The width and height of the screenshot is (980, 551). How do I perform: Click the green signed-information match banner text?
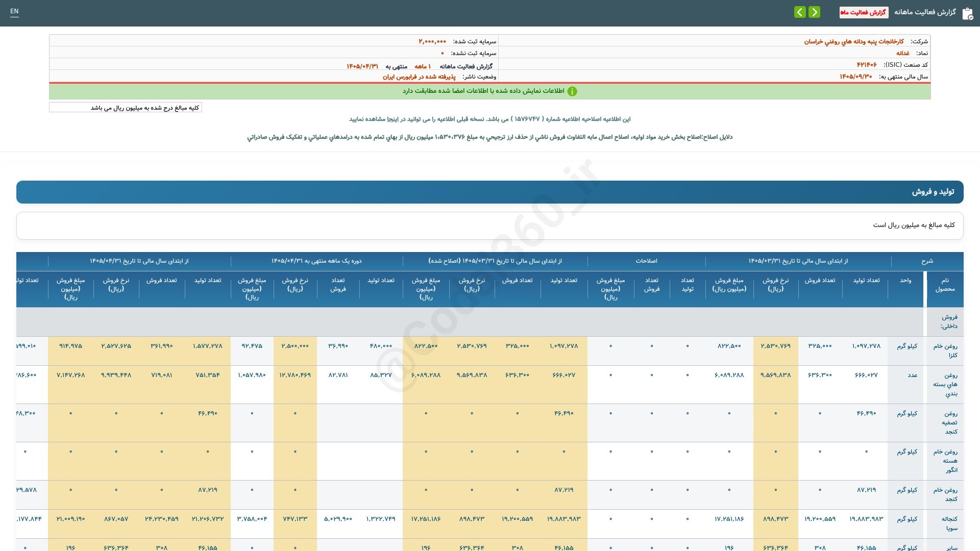coord(483,91)
